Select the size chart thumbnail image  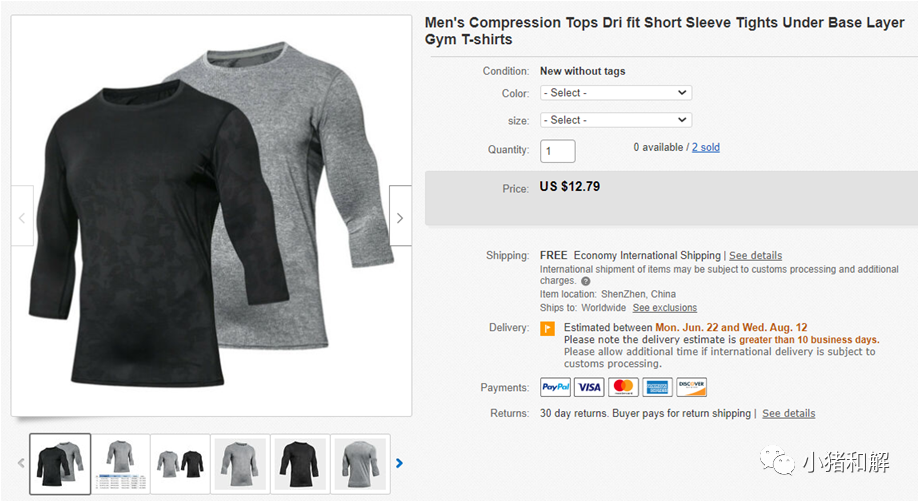tap(120, 463)
